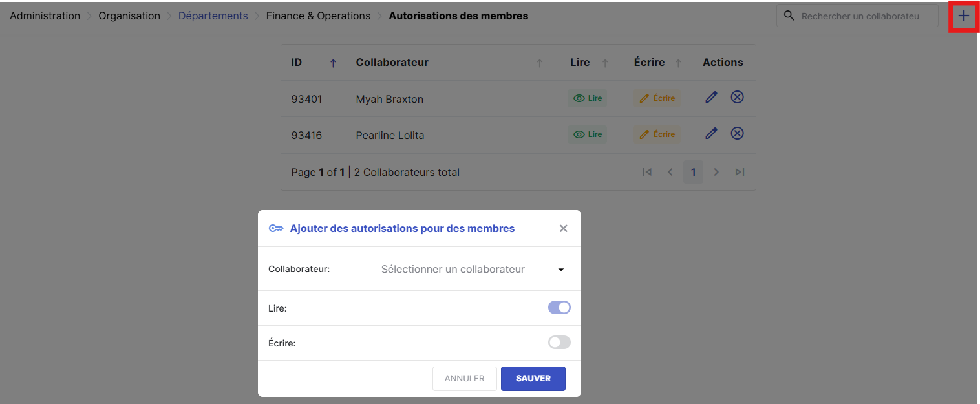
Task: Go to the next table page
Action: tap(716, 172)
